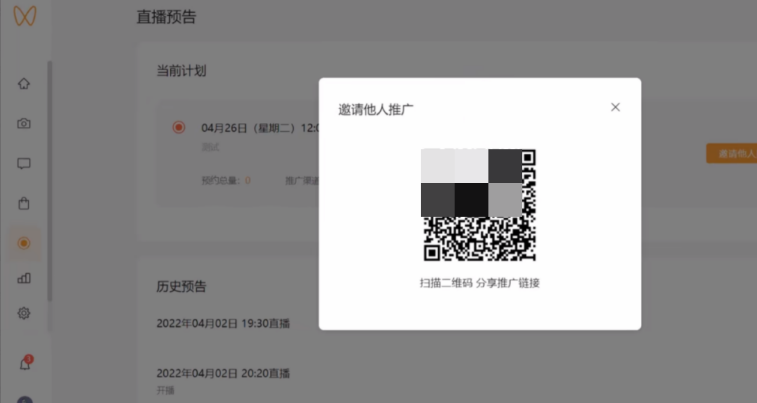The height and width of the screenshot is (403, 757).
Task: Open the shopping bag icon in sidebar
Action: 24,203
